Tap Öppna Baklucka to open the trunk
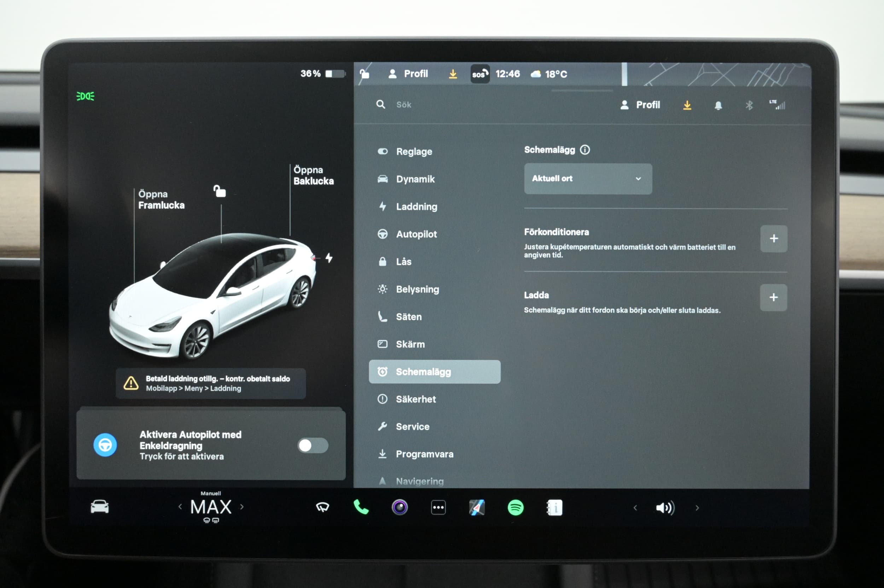This screenshot has height=588, width=884. 313,175
